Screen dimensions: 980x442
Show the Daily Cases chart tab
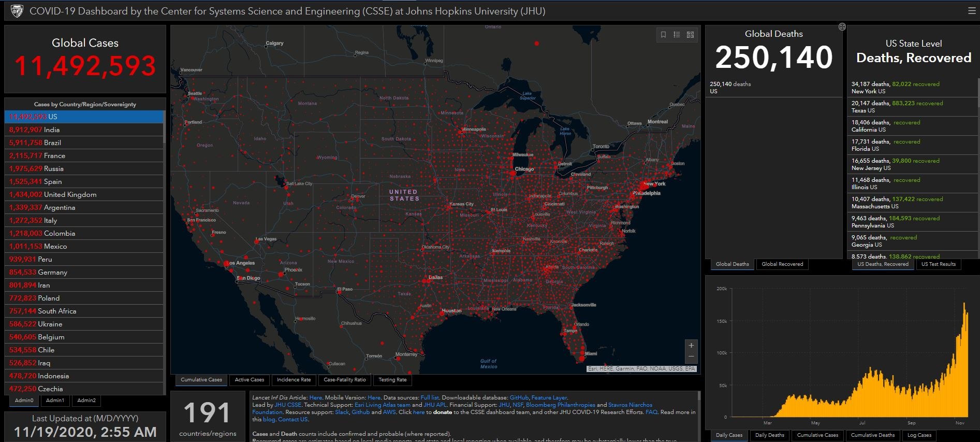coord(729,435)
